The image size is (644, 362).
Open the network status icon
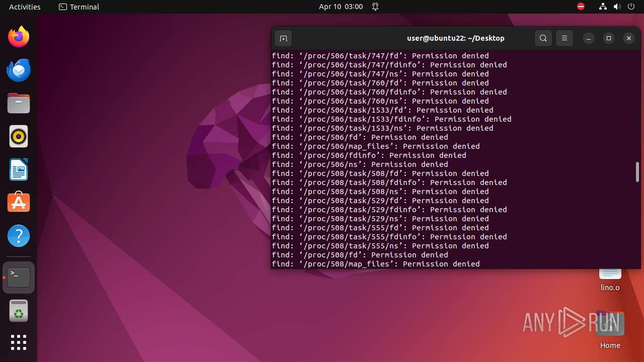pos(603,7)
